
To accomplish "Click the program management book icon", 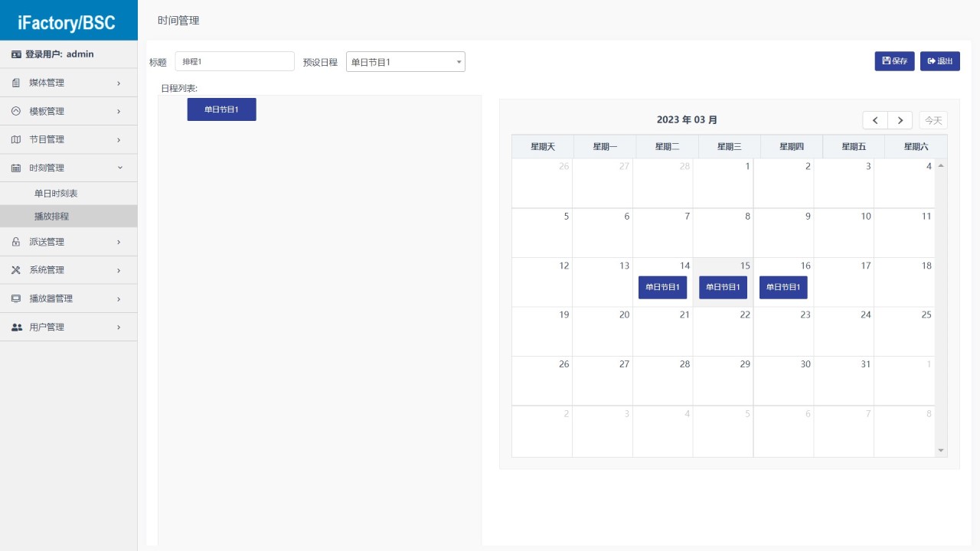I will (x=16, y=139).
